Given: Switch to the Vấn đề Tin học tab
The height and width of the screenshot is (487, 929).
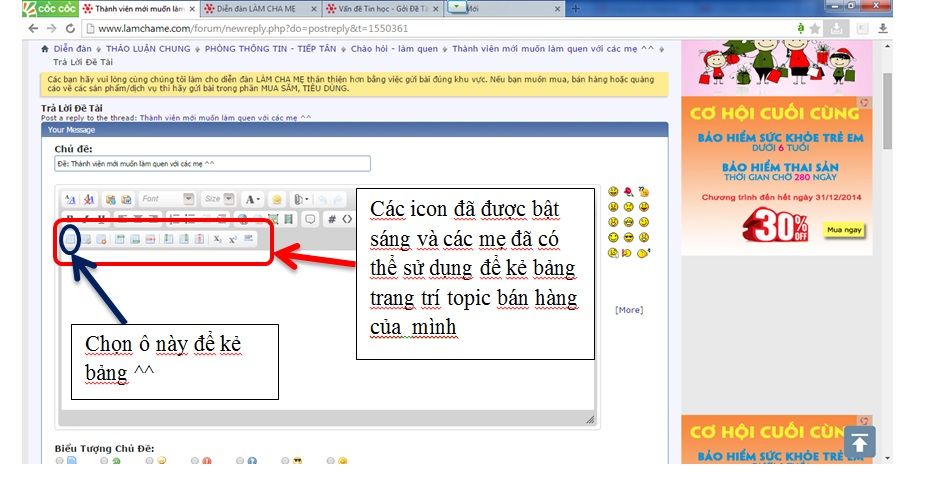Looking at the screenshot, I should [x=380, y=8].
